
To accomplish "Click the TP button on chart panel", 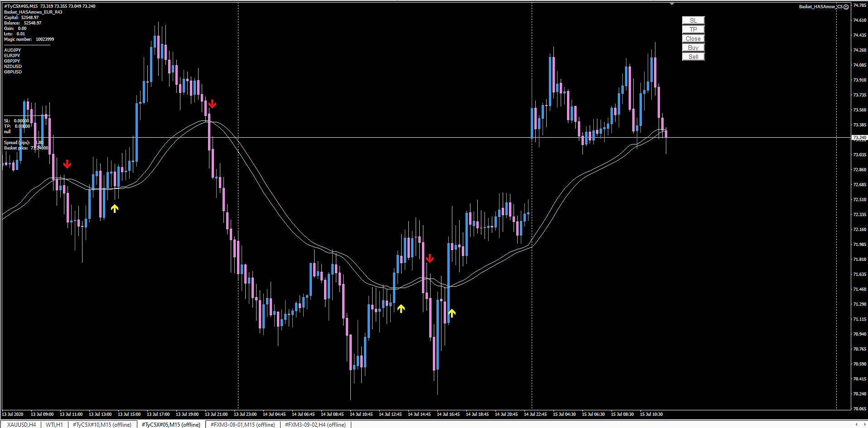I will (x=693, y=29).
